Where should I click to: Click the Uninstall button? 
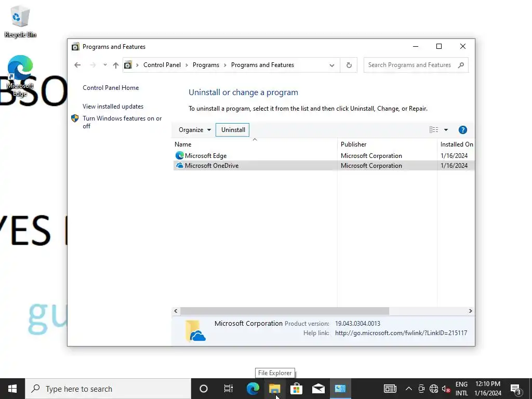tap(233, 129)
